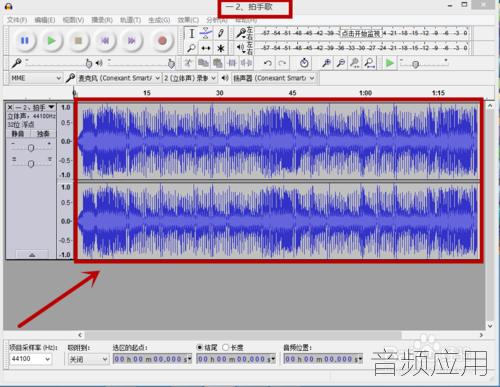Select the magnifier Zoom tool

coord(191,48)
